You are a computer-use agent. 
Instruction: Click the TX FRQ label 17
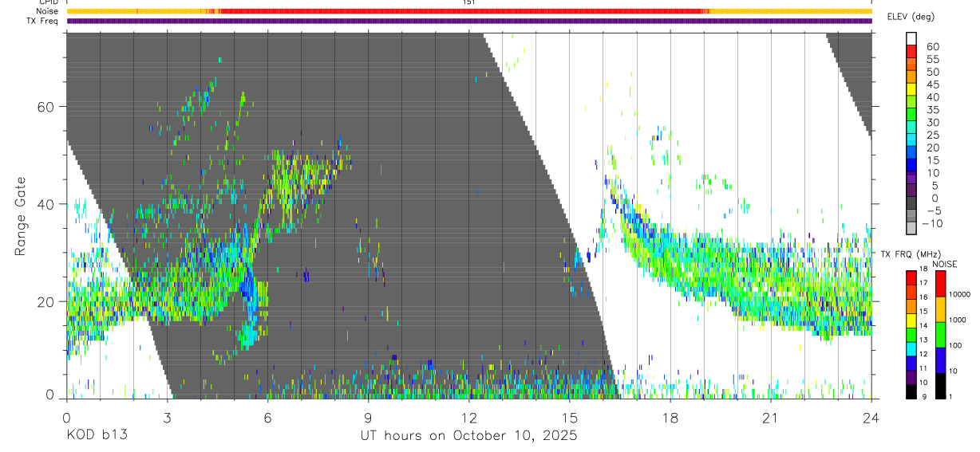click(924, 283)
